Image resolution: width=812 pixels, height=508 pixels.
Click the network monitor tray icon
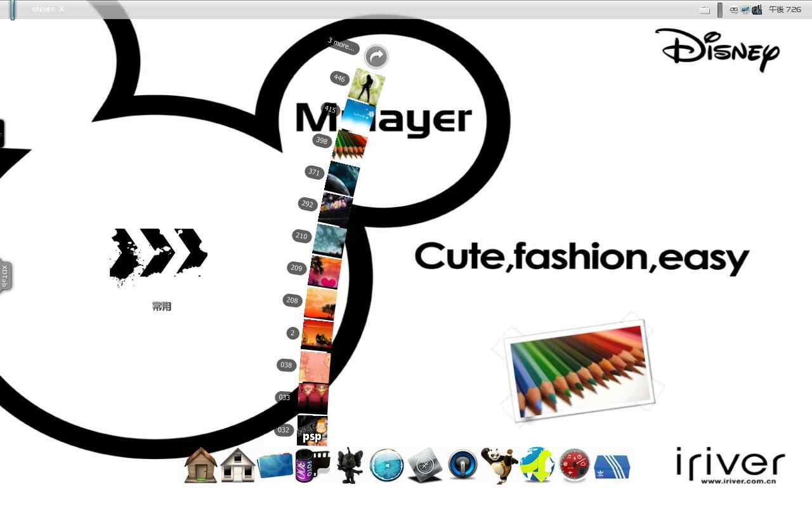click(x=745, y=10)
